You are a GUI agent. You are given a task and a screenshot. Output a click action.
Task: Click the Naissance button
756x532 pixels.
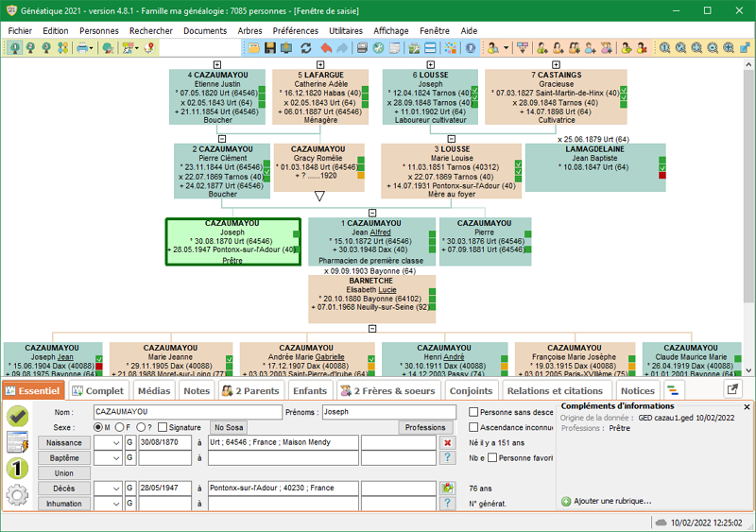(x=64, y=443)
